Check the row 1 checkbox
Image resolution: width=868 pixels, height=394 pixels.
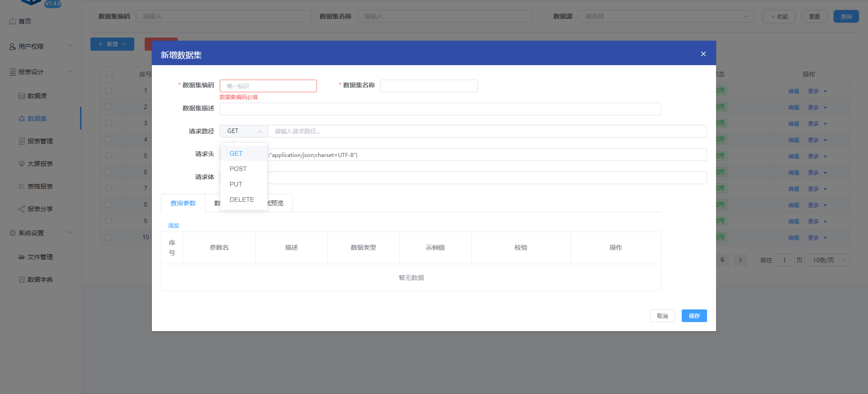(108, 90)
